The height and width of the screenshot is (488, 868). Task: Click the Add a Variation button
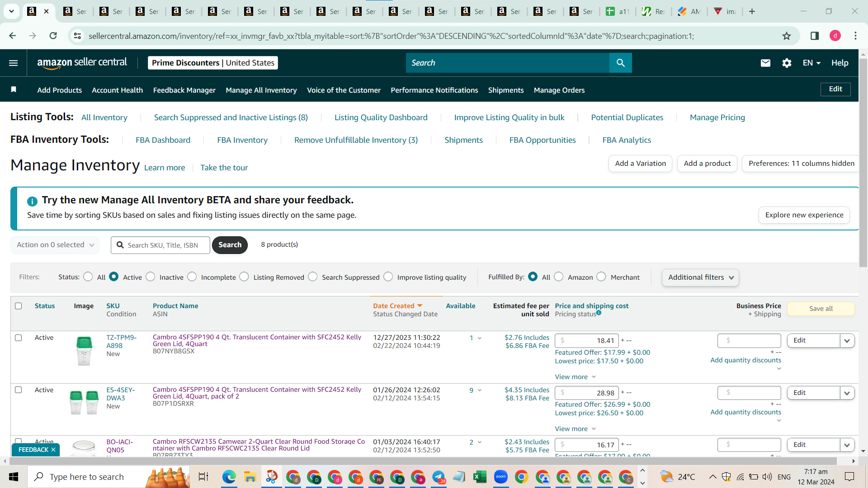tap(640, 164)
